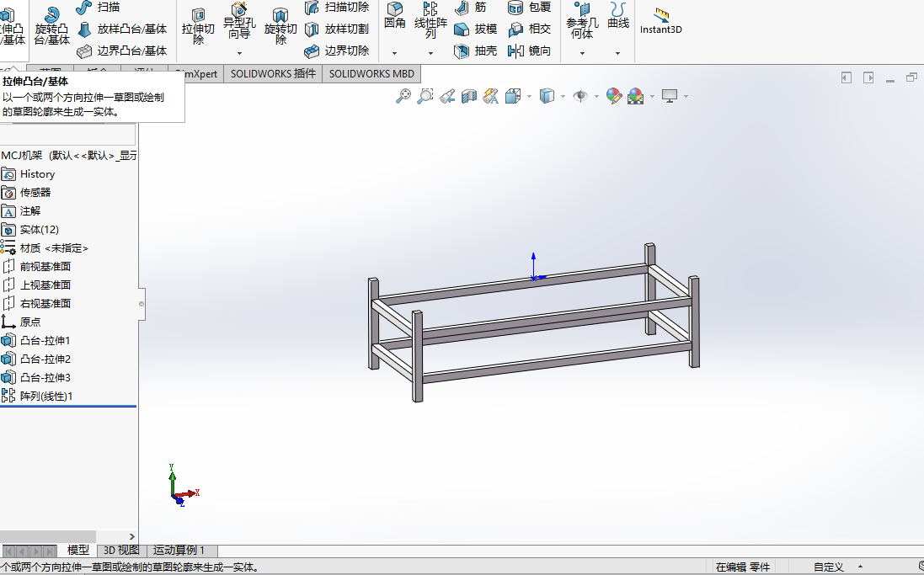The image size is (924, 575).
Task: Choose the 放样凸台/基体 loft boss tool
Action: (123, 29)
